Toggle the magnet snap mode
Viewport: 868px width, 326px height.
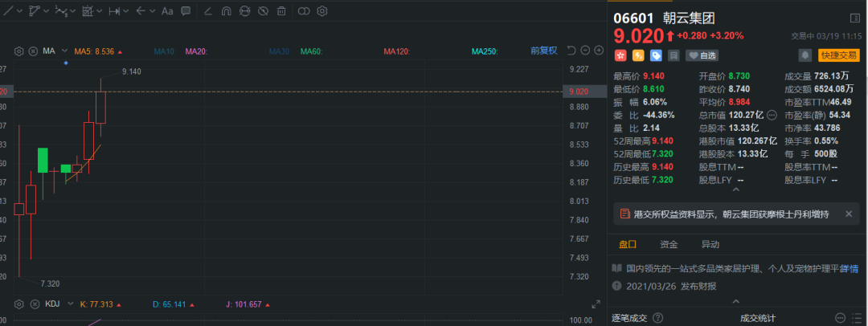tap(226, 10)
